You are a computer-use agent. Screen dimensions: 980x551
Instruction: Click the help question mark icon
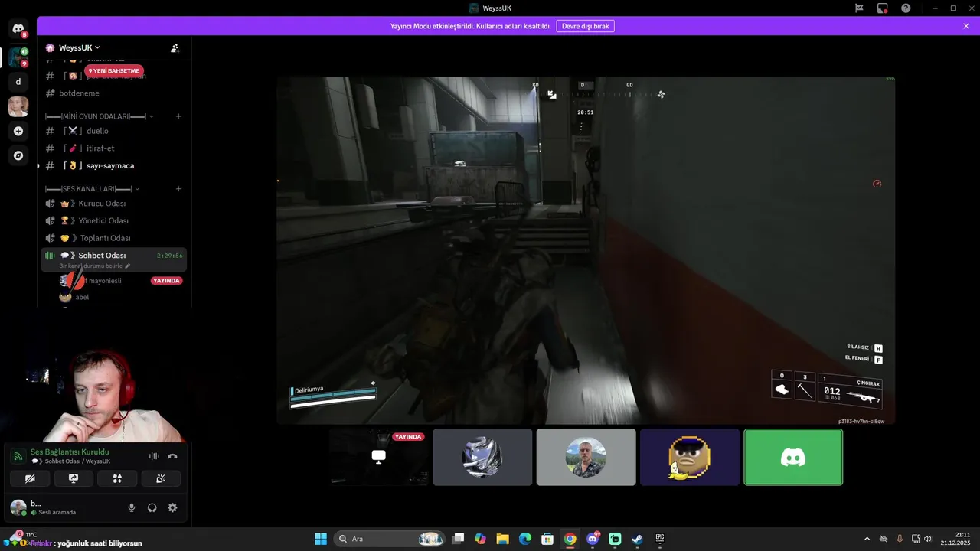pyautogui.click(x=906, y=8)
